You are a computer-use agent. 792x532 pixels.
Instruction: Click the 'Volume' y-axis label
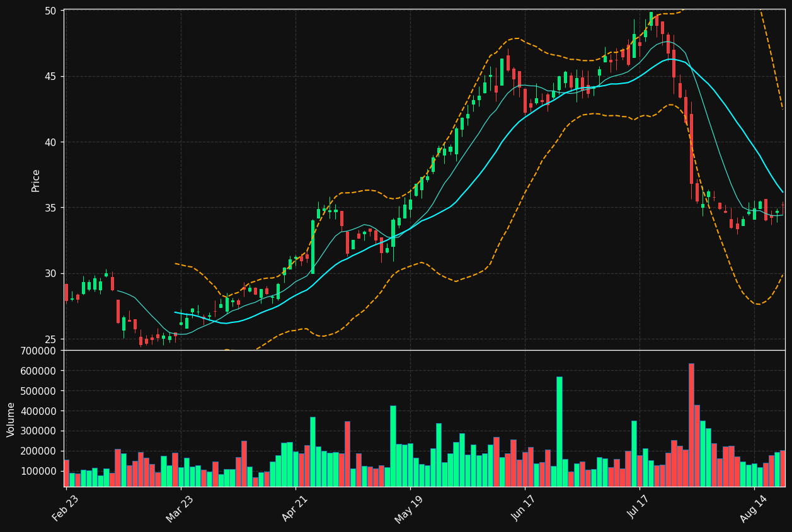(11, 419)
